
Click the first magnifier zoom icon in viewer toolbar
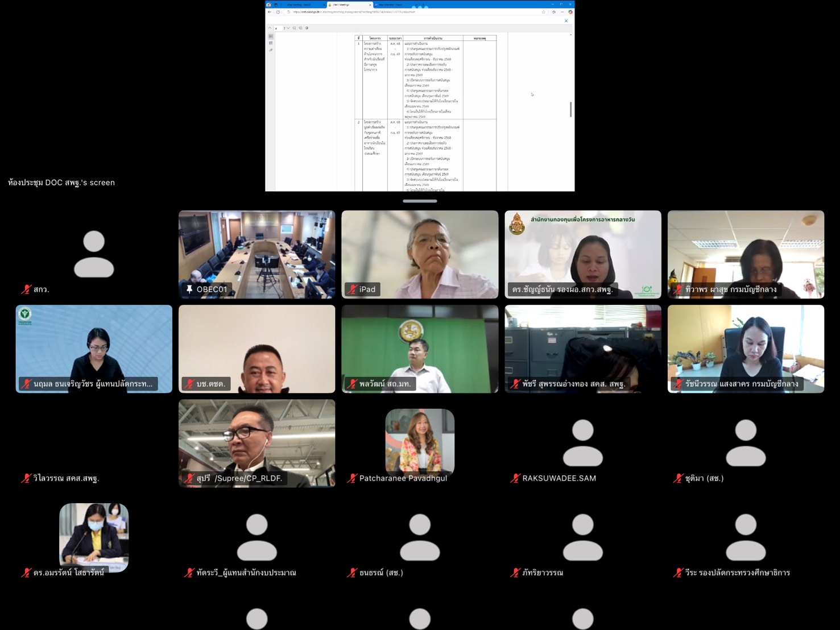(294, 28)
